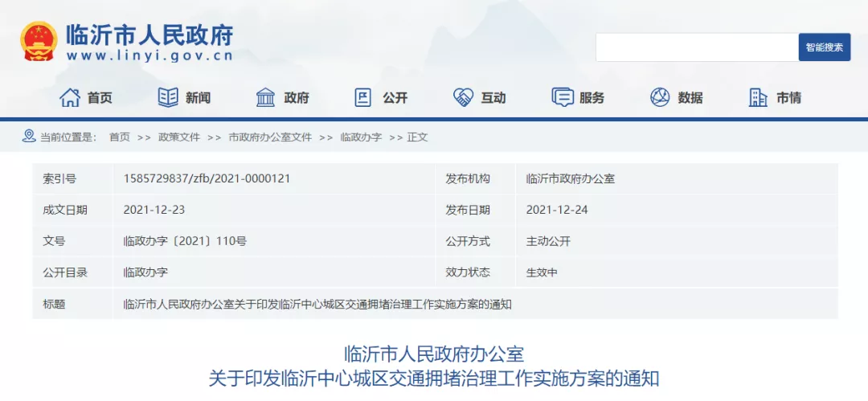
Task: Click the globe chart icon beside 数据
Action: 660,97
